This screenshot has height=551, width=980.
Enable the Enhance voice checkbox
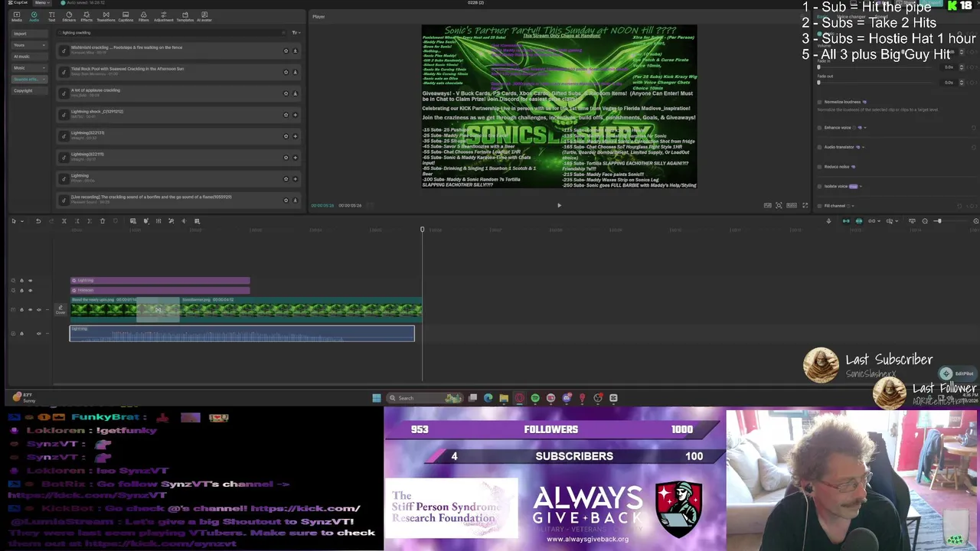820,128
